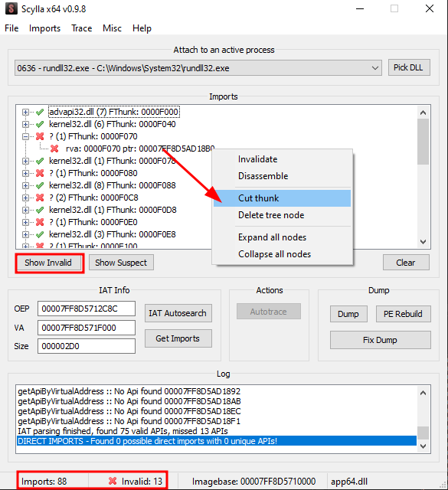Screen dimensions: 448x490
Task: Select the ? (1) FThunk: 0000F0E0 row
Action: 93,222
